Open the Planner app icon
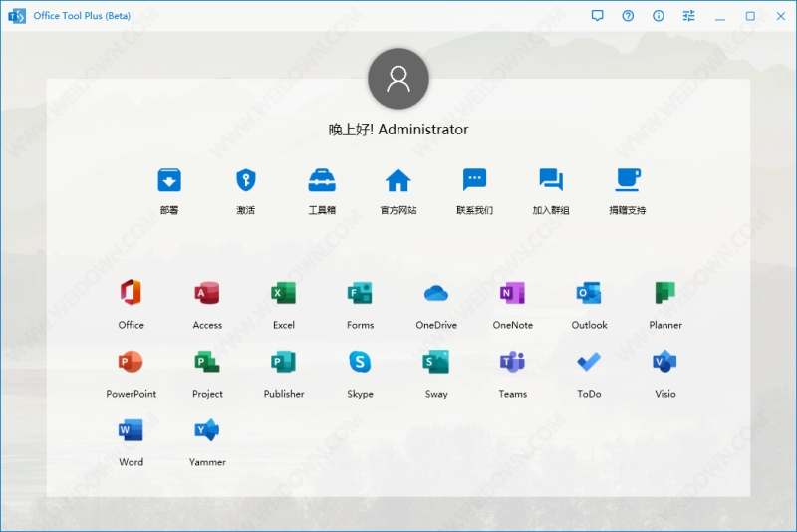Screen dimensions: 797x532 [664, 293]
